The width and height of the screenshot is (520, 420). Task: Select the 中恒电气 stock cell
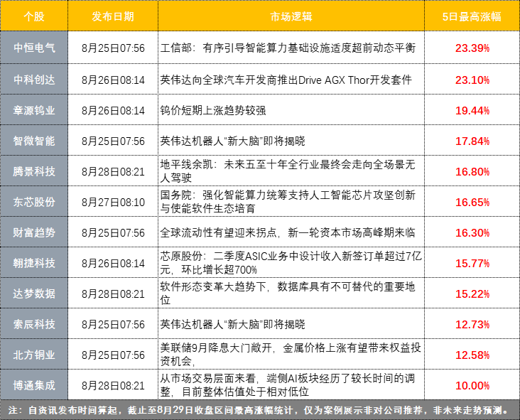pyautogui.click(x=34, y=48)
